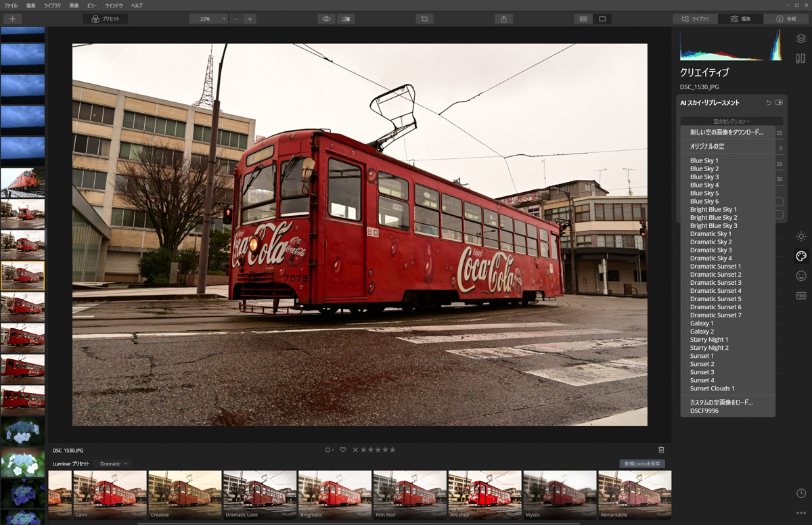Open Creative palette icon tools

click(x=801, y=256)
